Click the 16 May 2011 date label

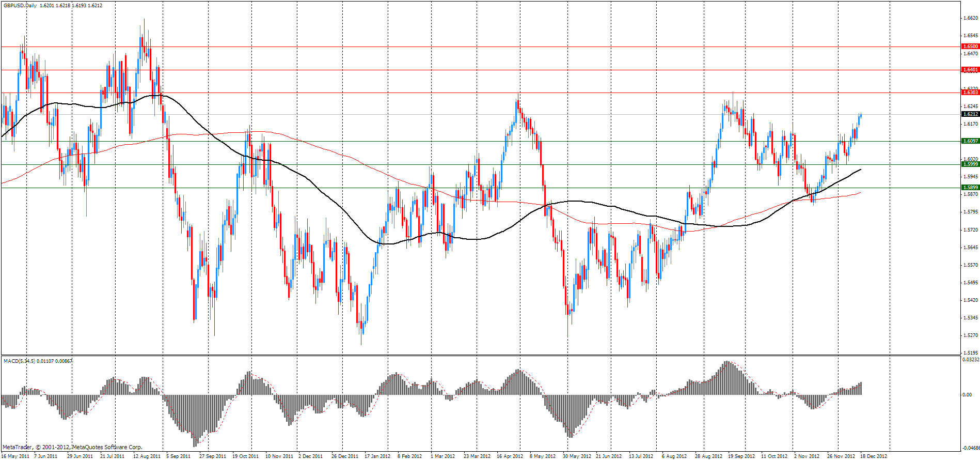click(x=15, y=456)
